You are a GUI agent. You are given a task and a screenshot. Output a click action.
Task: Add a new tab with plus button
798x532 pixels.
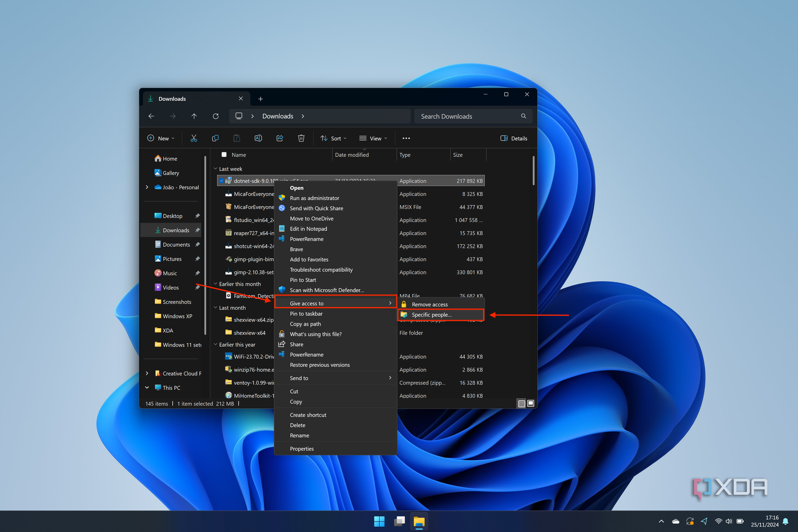261,99
